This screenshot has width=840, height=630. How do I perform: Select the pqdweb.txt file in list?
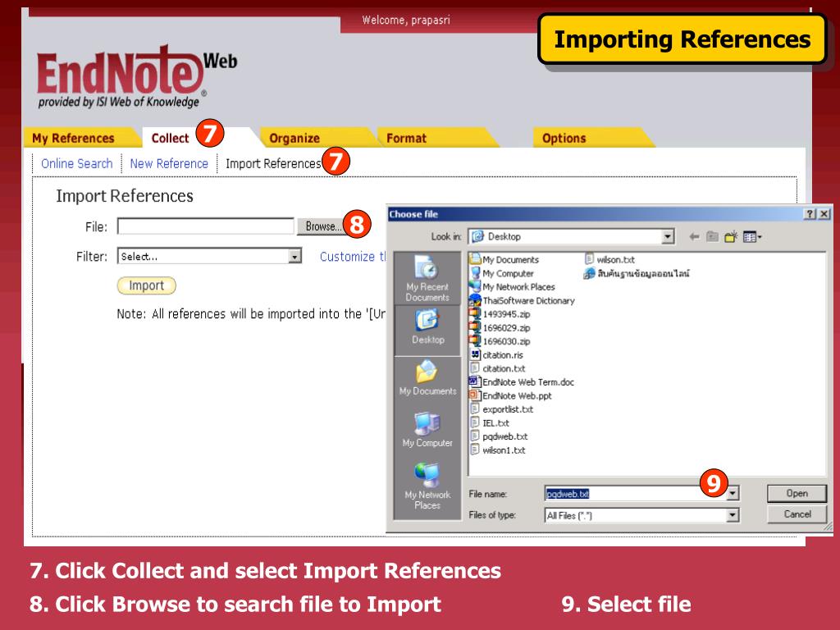(x=499, y=436)
